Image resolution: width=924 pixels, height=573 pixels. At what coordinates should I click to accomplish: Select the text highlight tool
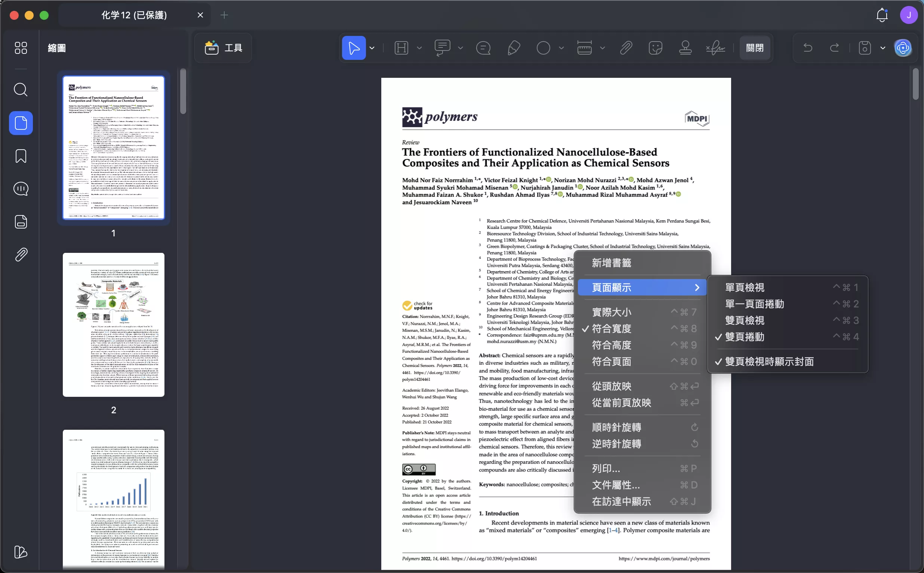(401, 48)
